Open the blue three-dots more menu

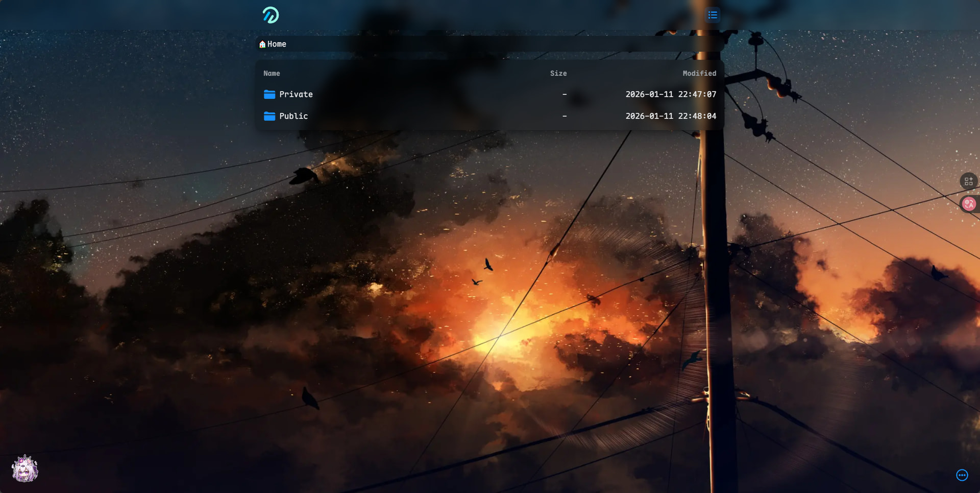[x=962, y=475]
